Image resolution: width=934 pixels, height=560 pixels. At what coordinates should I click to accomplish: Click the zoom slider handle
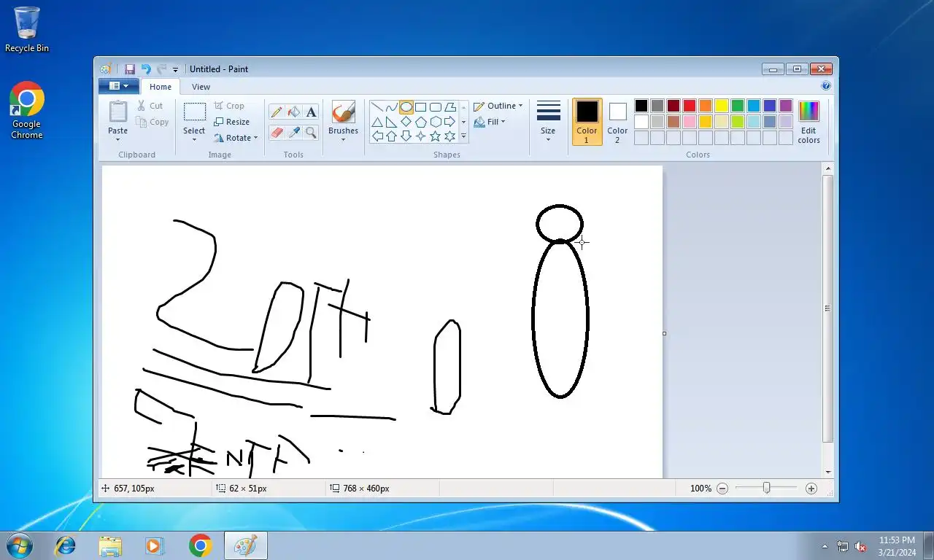coord(766,489)
